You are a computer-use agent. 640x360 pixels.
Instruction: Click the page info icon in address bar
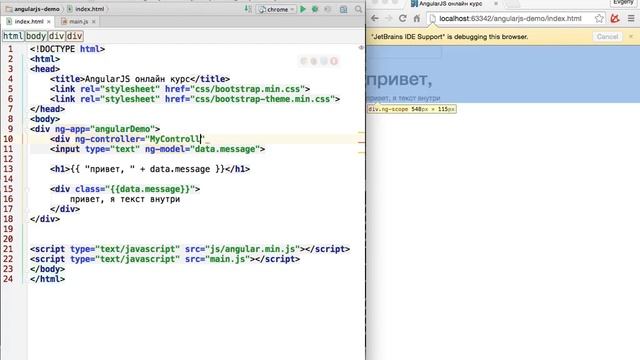(x=433, y=18)
